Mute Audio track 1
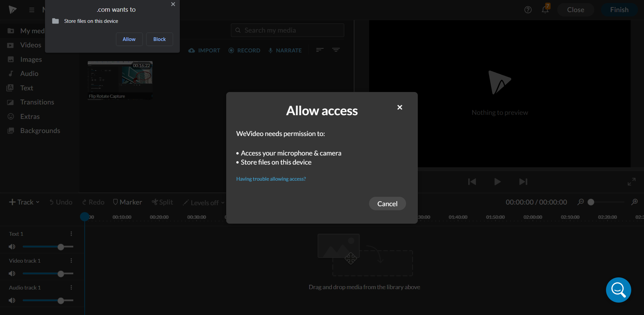This screenshot has width=644, height=315. (x=12, y=301)
